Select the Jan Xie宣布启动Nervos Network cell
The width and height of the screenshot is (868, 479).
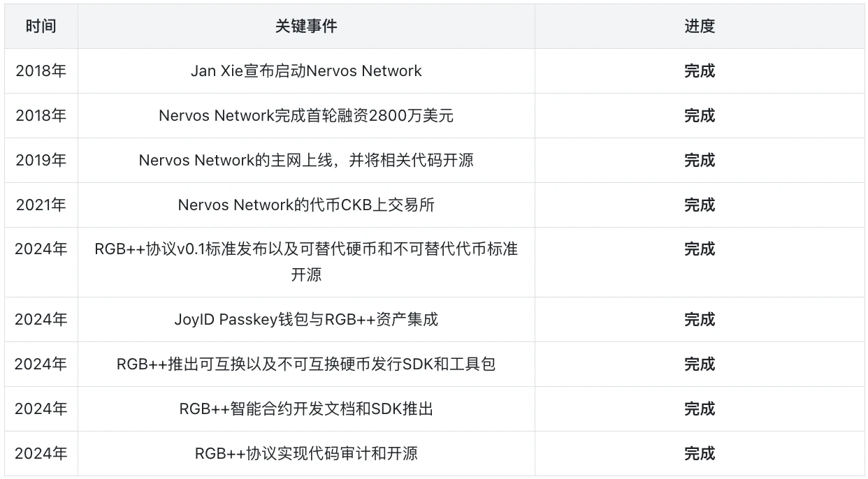pyautogui.click(x=306, y=71)
